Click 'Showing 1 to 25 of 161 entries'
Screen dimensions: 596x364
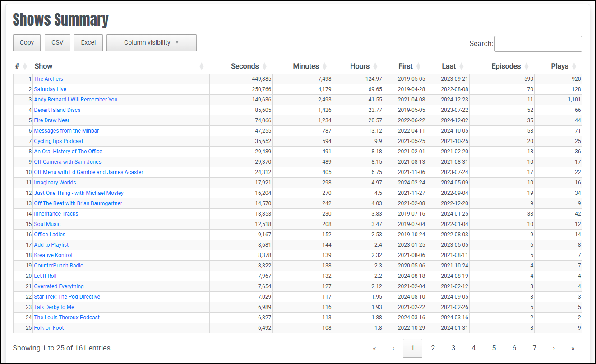pyautogui.click(x=61, y=348)
